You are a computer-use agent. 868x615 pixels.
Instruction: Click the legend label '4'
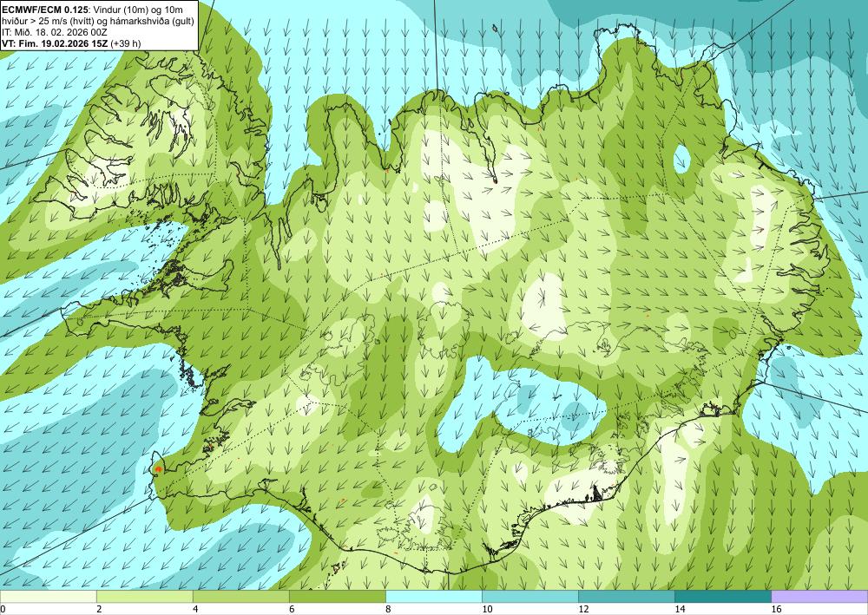pyautogui.click(x=194, y=609)
